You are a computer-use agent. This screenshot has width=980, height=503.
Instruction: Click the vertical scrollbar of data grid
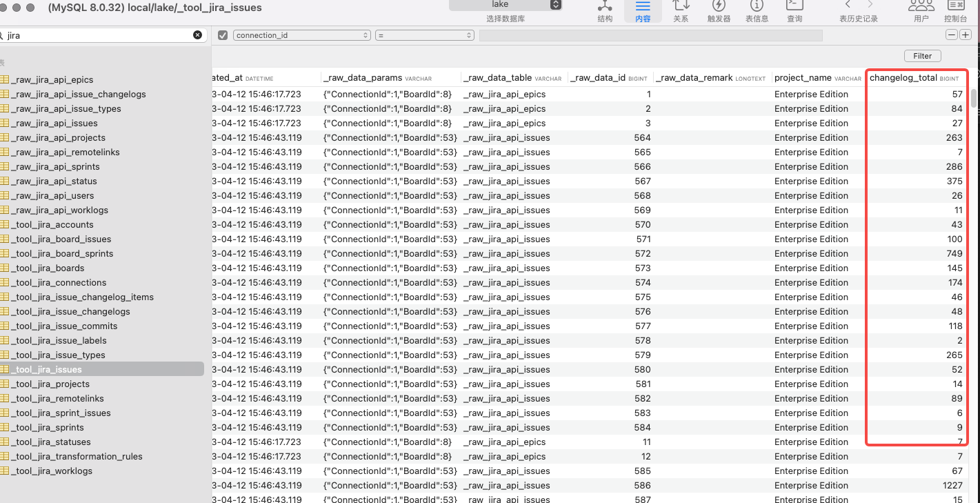(974, 98)
